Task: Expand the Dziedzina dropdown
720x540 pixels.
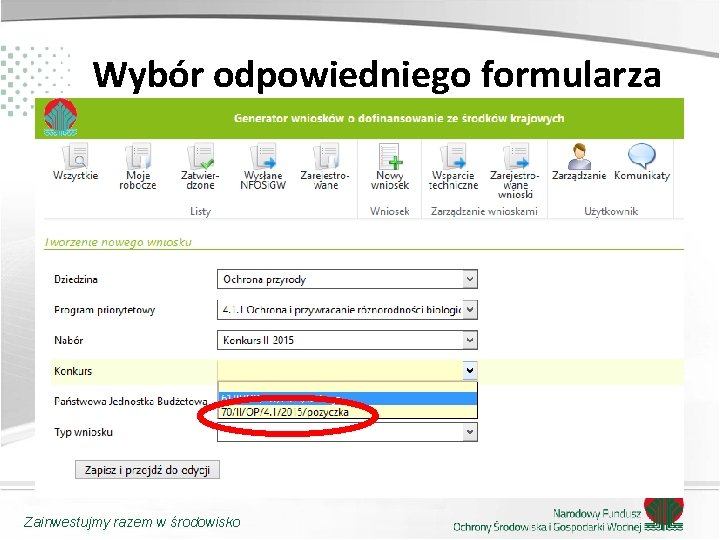Action: pos(469,279)
